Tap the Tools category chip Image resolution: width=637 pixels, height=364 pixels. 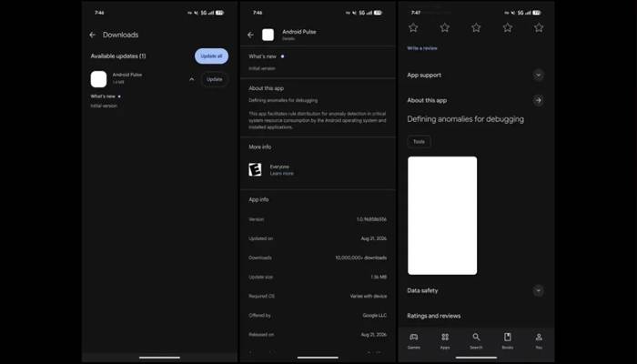click(x=419, y=142)
